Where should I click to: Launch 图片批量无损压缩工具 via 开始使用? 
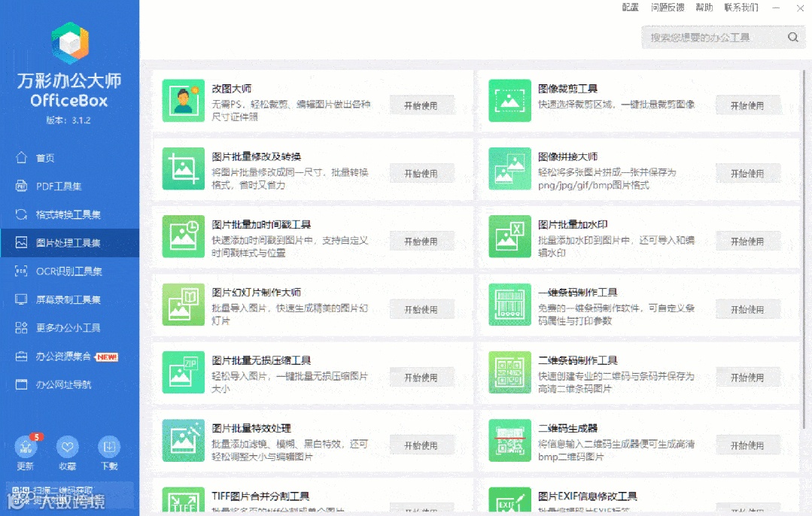point(421,378)
